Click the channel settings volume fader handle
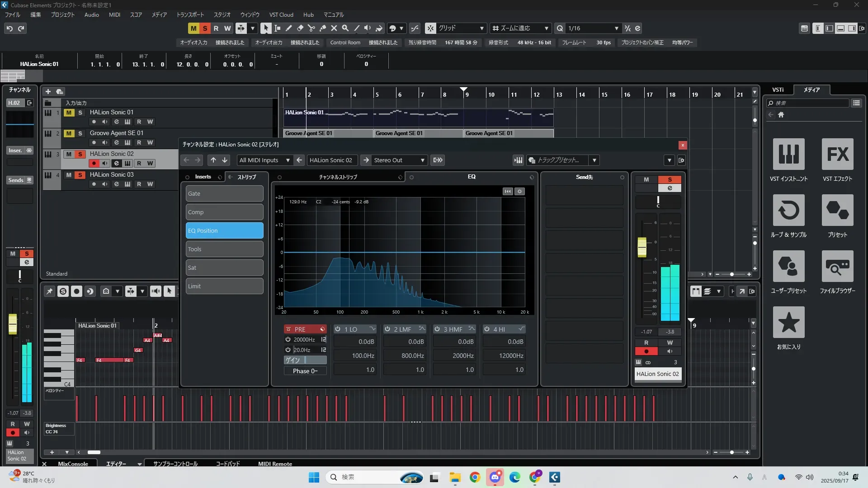The height and width of the screenshot is (488, 868). [642, 247]
